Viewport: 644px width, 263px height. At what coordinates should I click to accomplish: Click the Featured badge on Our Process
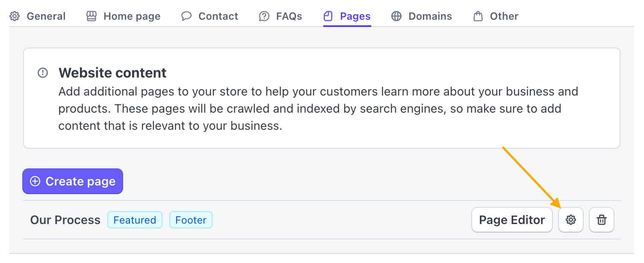[135, 220]
